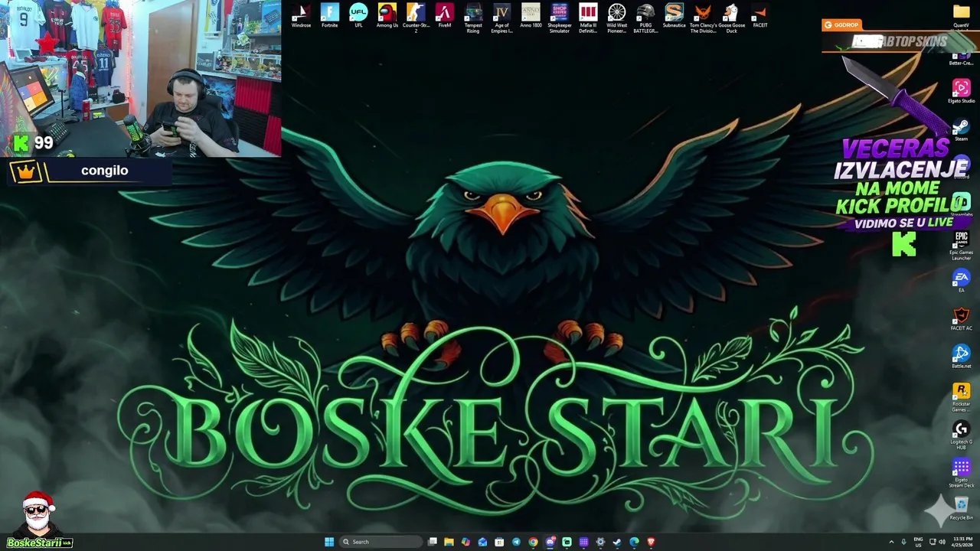The height and width of the screenshot is (551, 980).
Task: Open Battle.net desktop shortcut
Action: tap(961, 356)
